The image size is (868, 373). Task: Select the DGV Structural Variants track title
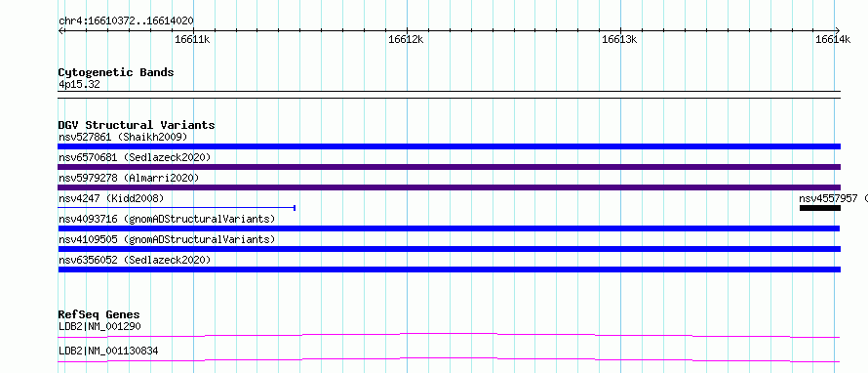137,125
